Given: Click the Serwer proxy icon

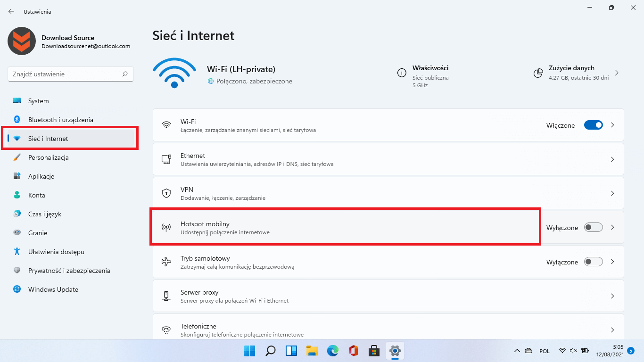Looking at the screenshot, I should [166, 296].
